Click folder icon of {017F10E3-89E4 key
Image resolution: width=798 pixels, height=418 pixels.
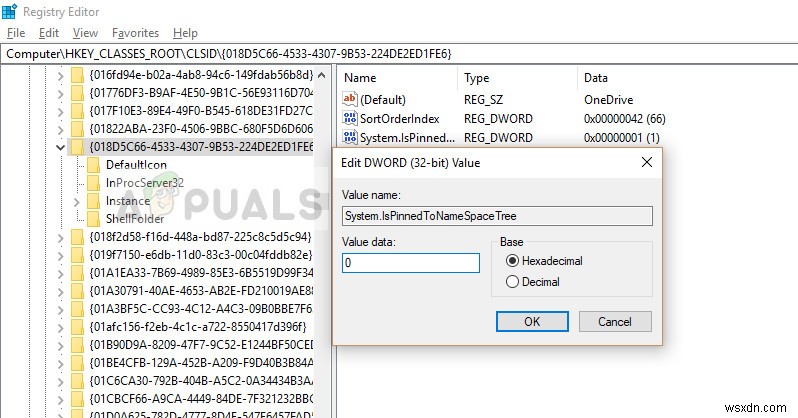click(77, 111)
